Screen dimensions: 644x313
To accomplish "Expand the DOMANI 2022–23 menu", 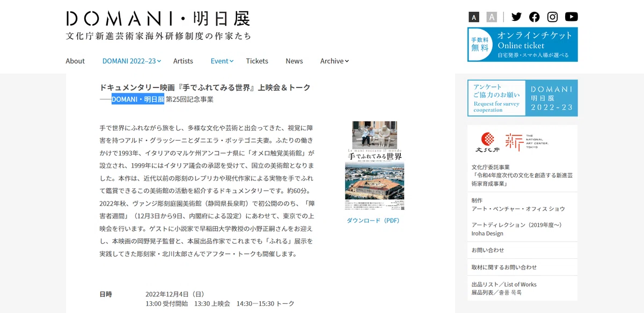I will 132,61.
